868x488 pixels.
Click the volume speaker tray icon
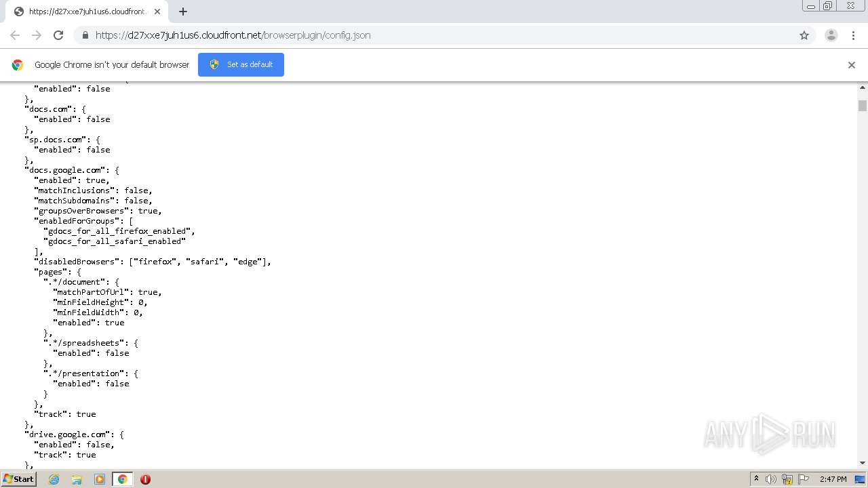tap(771, 479)
